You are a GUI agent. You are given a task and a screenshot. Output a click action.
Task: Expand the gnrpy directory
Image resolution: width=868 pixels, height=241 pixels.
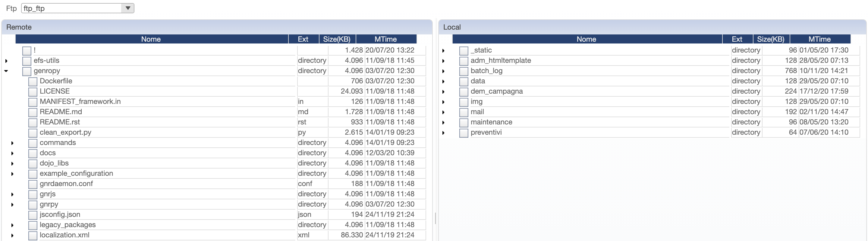click(x=12, y=204)
